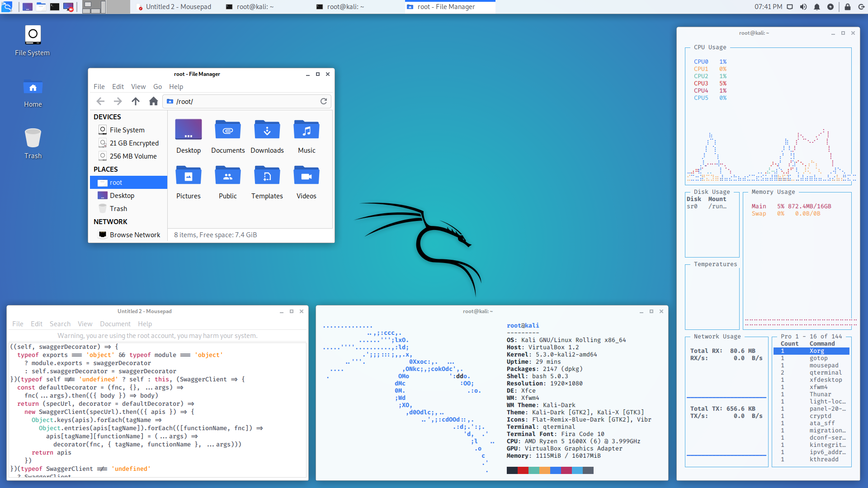868x488 pixels.
Task: Open the View menu in File Manager
Action: (138, 87)
